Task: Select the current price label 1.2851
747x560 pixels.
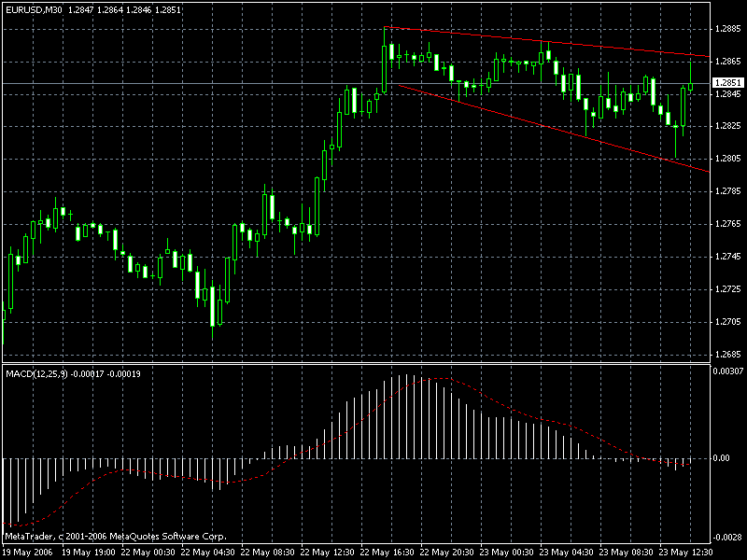Action: pos(728,83)
